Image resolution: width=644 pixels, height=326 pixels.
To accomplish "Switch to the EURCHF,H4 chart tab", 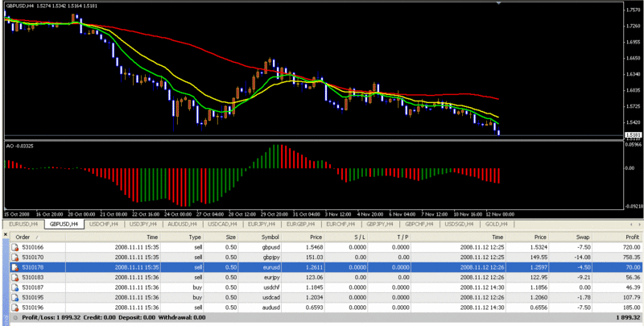I will pos(341,225).
